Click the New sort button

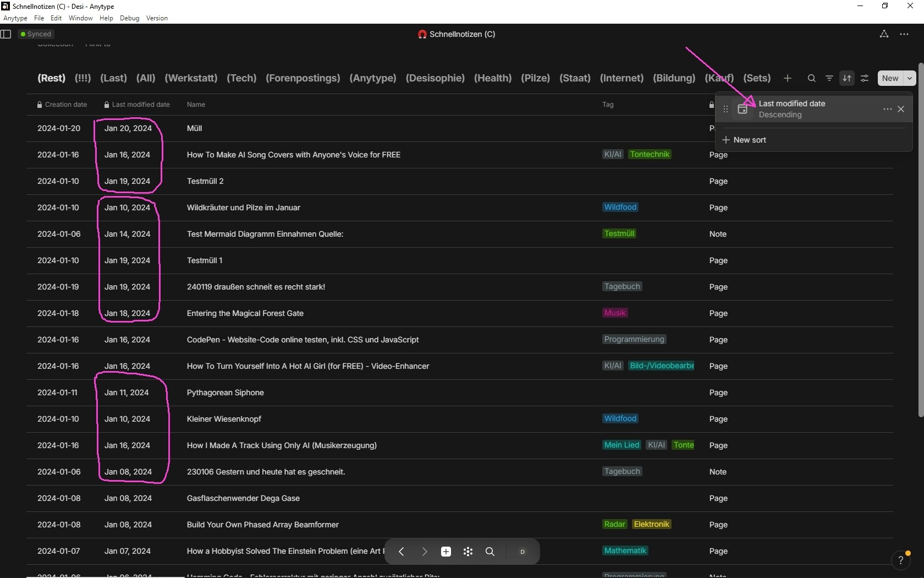[744, 140]
